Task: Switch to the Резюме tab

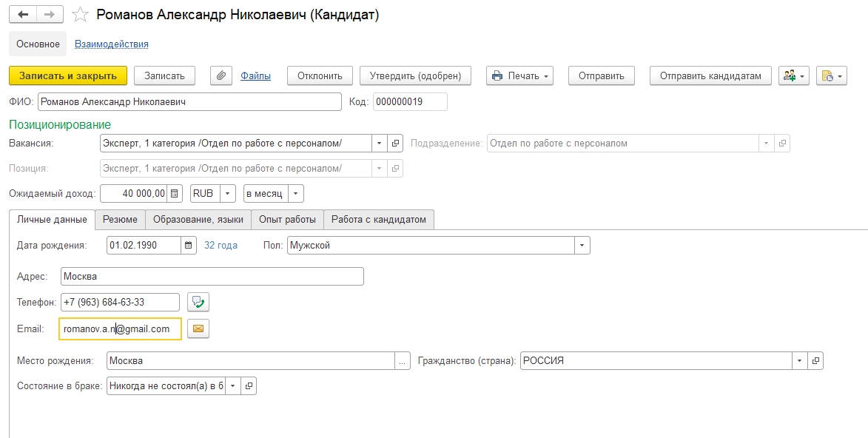Action: click(120, 219)
